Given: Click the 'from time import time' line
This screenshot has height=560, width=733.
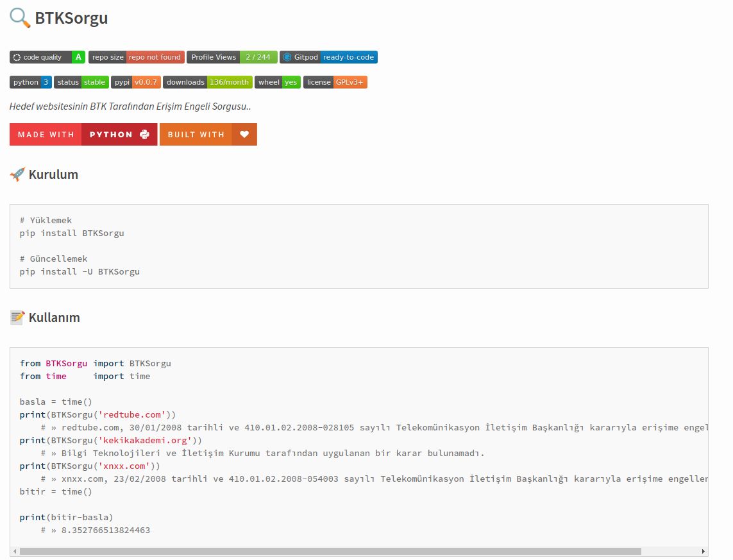Looking at the screenshot, I should [x=85, y=377].
